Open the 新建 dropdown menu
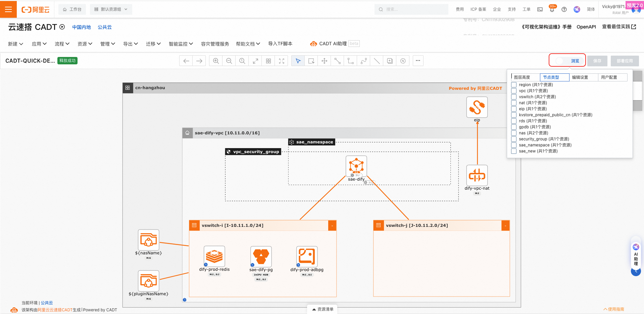The width and height of the screenshot is (644, 314). click(15, 44)
